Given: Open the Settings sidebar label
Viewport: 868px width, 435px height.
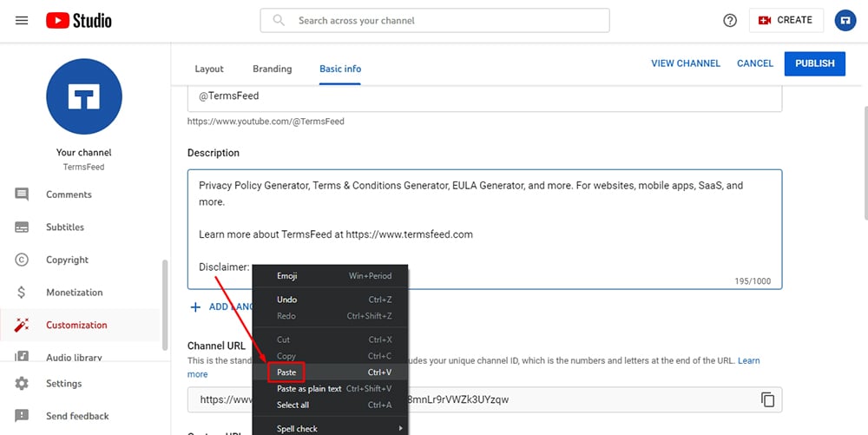Looking at the screenshot, I should (x=63, y=384).
